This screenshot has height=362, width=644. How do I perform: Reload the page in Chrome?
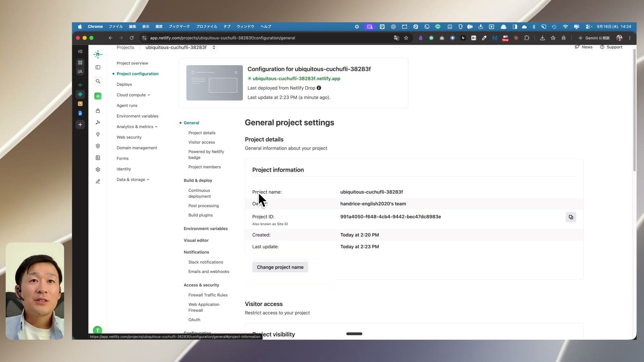[132, 38]
